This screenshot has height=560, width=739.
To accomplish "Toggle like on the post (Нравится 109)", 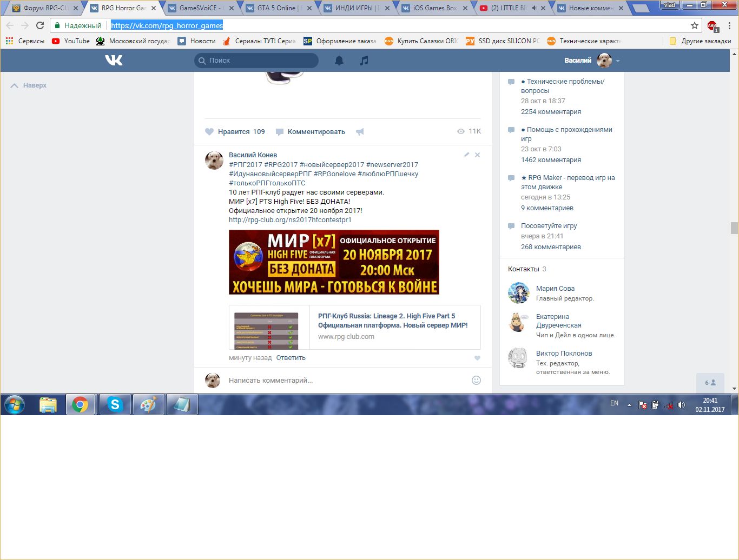I will [x=235, y=131].
